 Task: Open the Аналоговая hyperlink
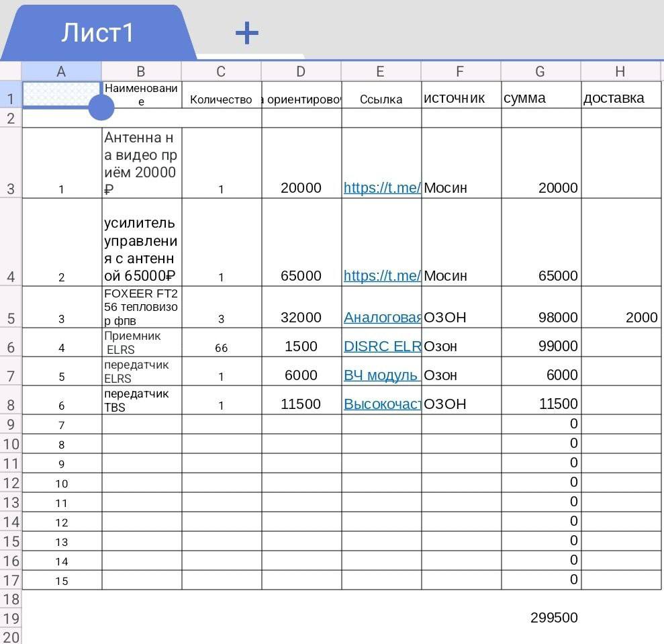(x=383, y=318)
